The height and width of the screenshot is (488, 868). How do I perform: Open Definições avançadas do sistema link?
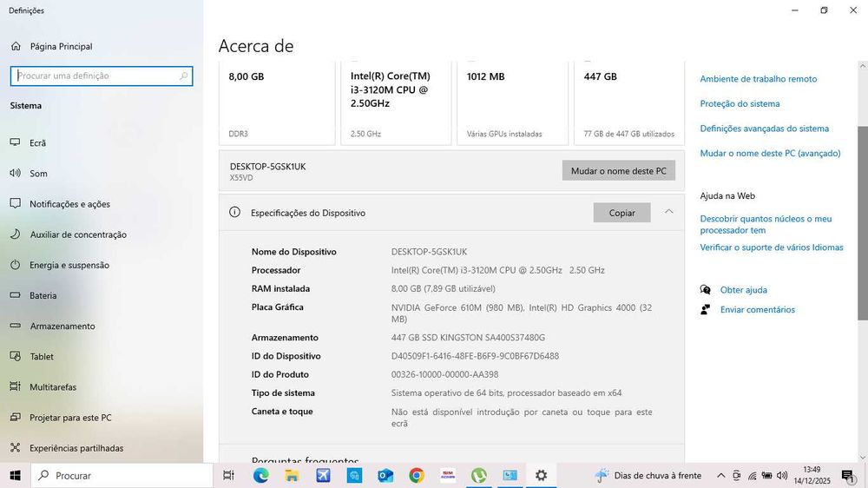(764, 129)
